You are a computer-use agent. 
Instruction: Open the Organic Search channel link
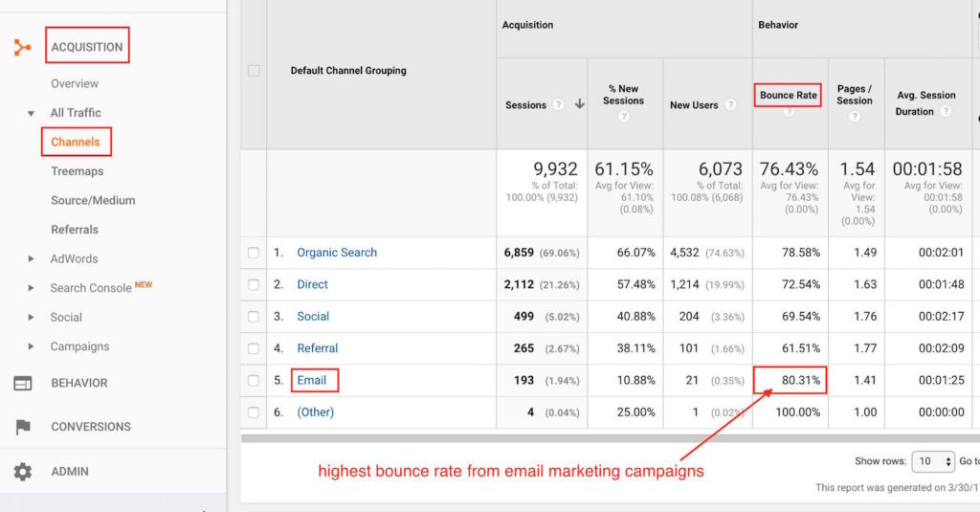pos(337,253)
